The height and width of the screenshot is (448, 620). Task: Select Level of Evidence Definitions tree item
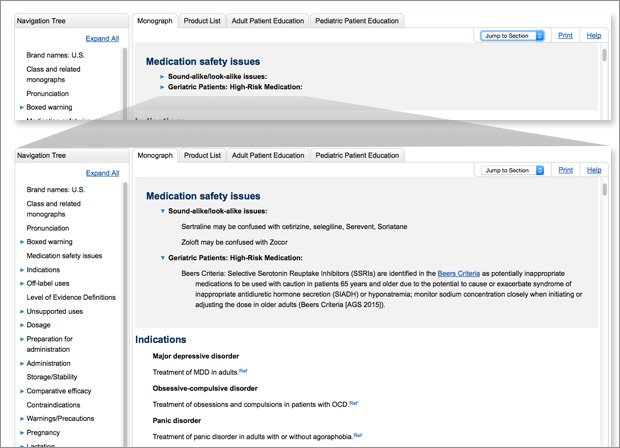click(x=70, y=297)
